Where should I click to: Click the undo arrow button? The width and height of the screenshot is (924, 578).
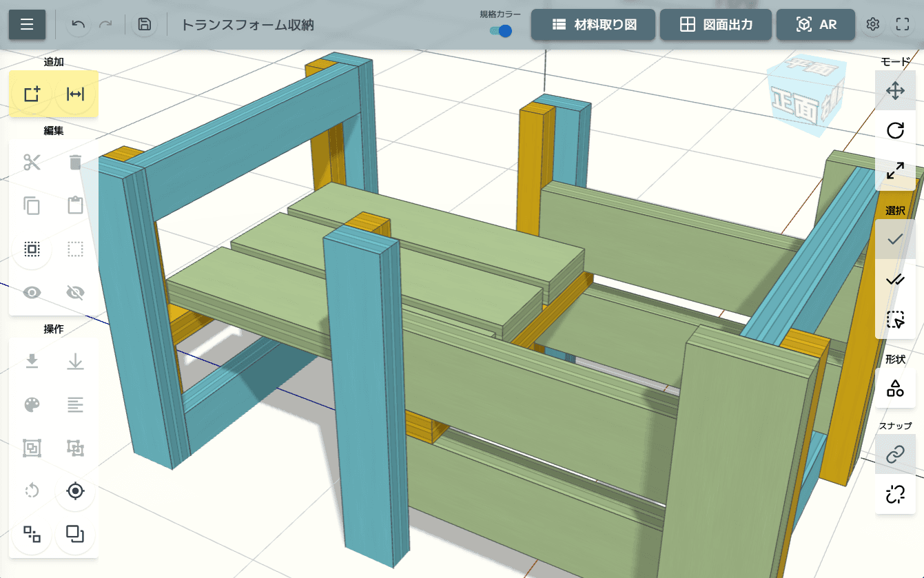tap(79, 25)
